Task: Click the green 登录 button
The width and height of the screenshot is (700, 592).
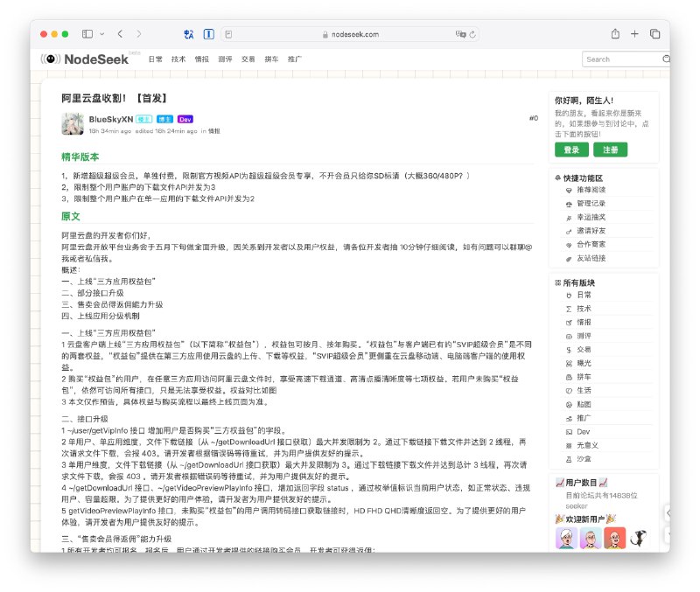Action: click(571, 150)
